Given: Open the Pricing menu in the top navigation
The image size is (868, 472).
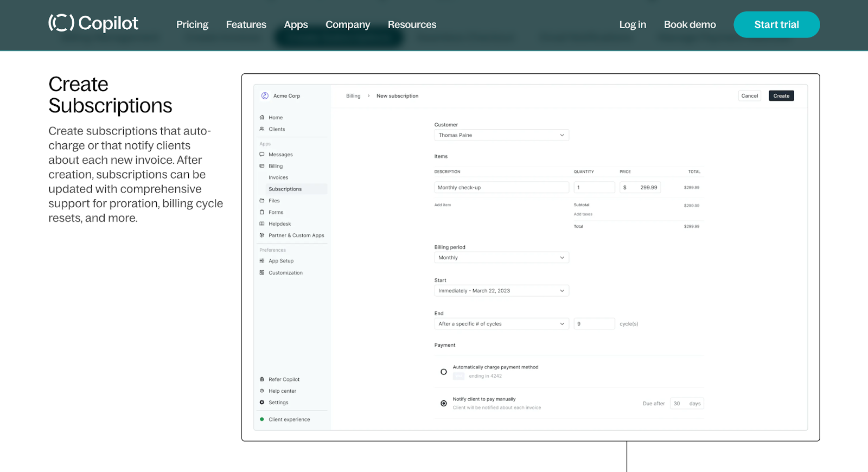Looking at the screenshot, I should coord(192,24).
